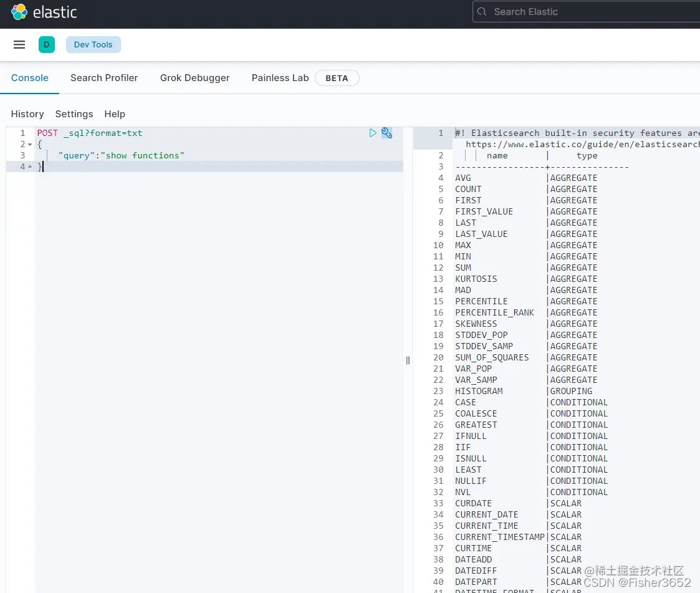Click the search magnifier icon
Image resolution: width=700 pixels, height=593 pixels.
point(482,12)
